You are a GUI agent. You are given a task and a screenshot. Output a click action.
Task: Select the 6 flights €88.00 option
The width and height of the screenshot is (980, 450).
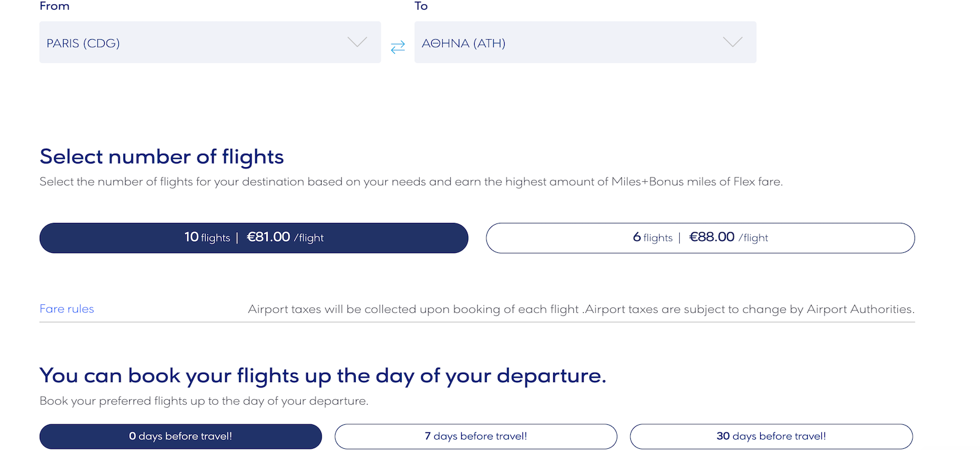point(700,238)
